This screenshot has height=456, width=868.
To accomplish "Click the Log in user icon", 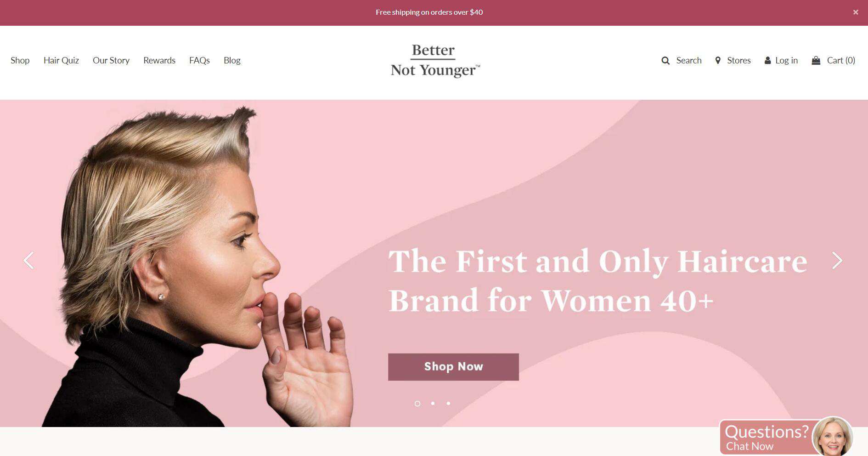I will (x=767, y=61).
